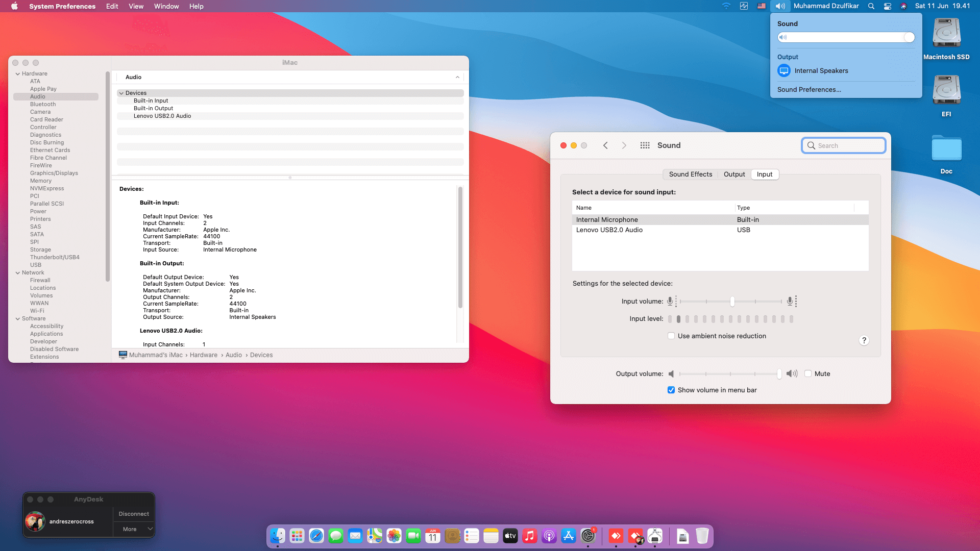980x551 pixels.
Task: Open Spotlight search in the menu bar
Action: tap(871, 6)
